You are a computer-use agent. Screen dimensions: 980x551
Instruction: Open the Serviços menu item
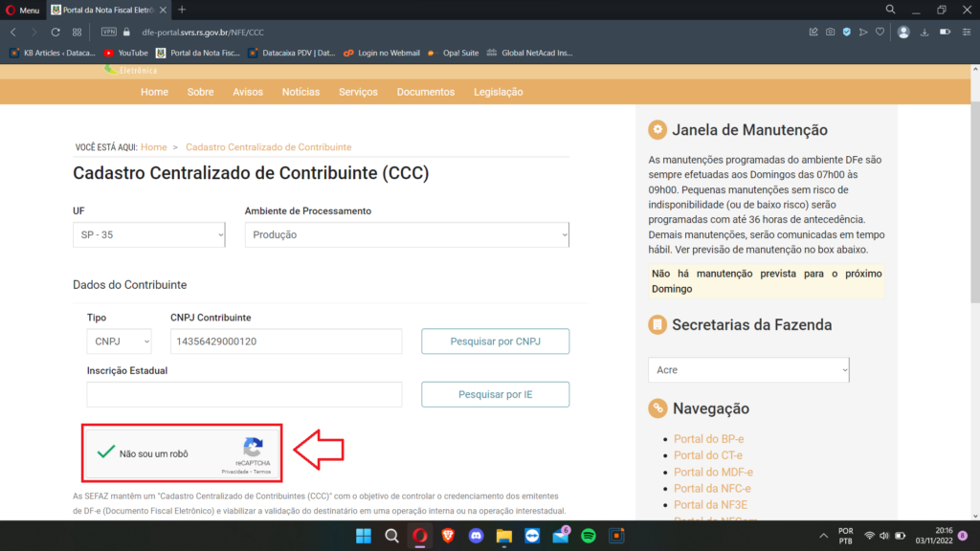coord(358,92)
